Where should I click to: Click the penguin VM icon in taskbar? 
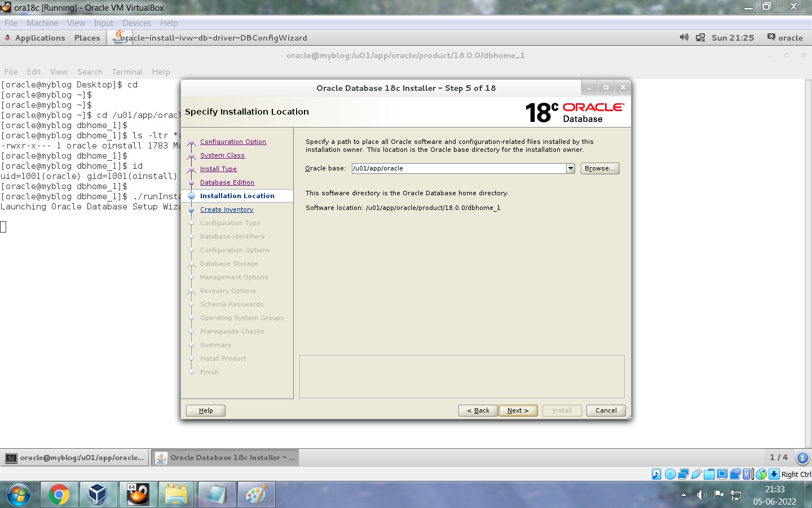[138, 495]
